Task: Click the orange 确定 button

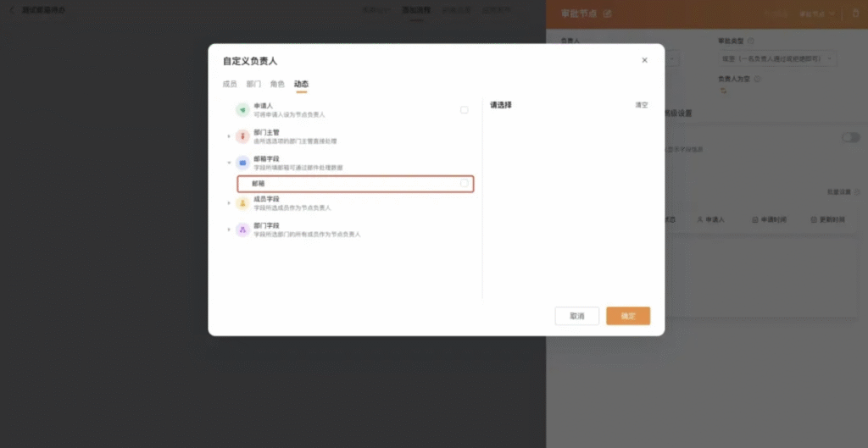Action: (627, 316)
